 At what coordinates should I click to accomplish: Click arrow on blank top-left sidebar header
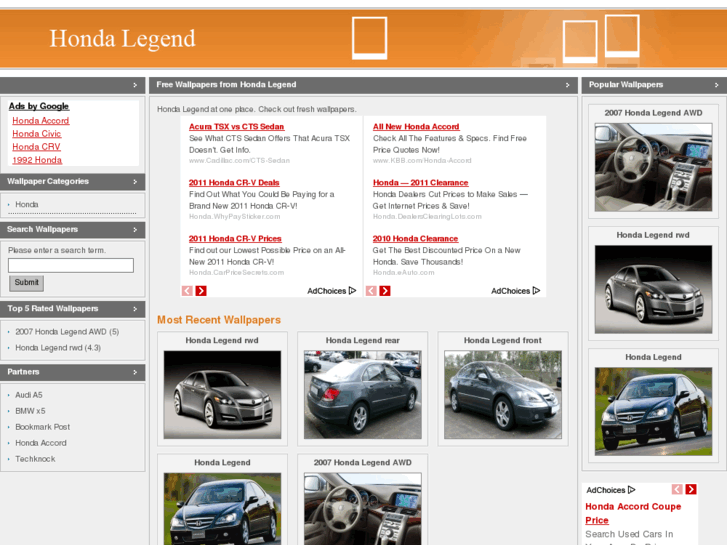pyautogui.click(x=135, y=85)
